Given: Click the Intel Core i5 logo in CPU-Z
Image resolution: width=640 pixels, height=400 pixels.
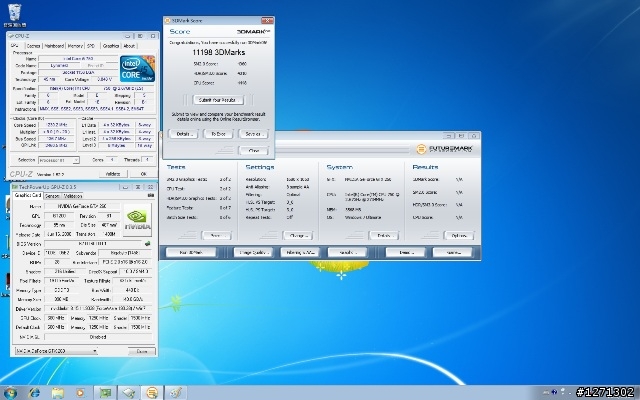Looking at the screenshot, I should (x=137, y=69).
